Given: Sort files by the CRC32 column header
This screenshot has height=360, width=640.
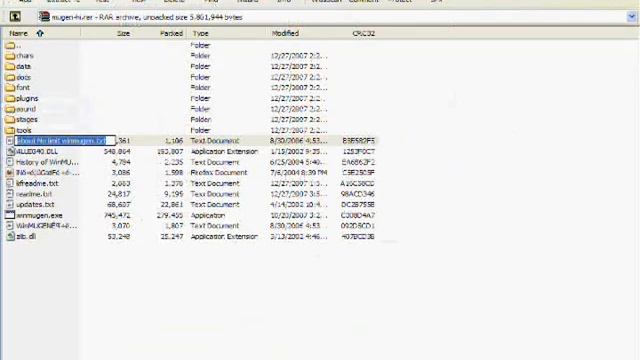Looking at the screenshot, I should (x=363, y=33).
